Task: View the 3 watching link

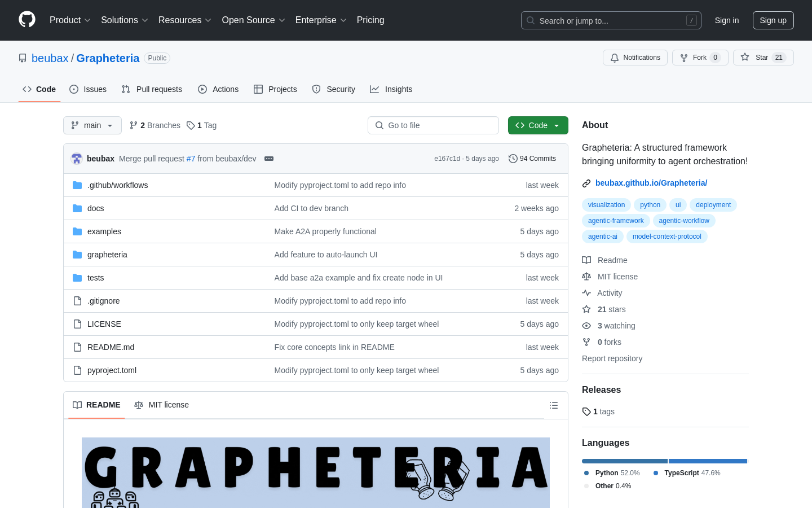Action: coord(609,326)
